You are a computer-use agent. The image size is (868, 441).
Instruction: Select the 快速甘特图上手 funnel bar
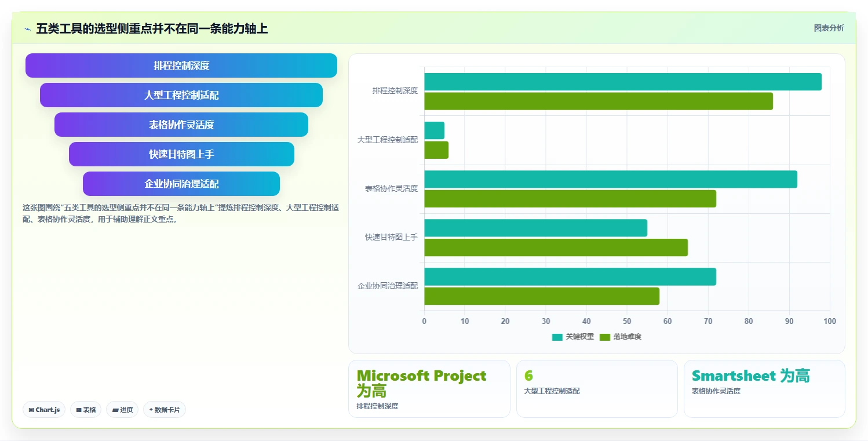[181, 154]
